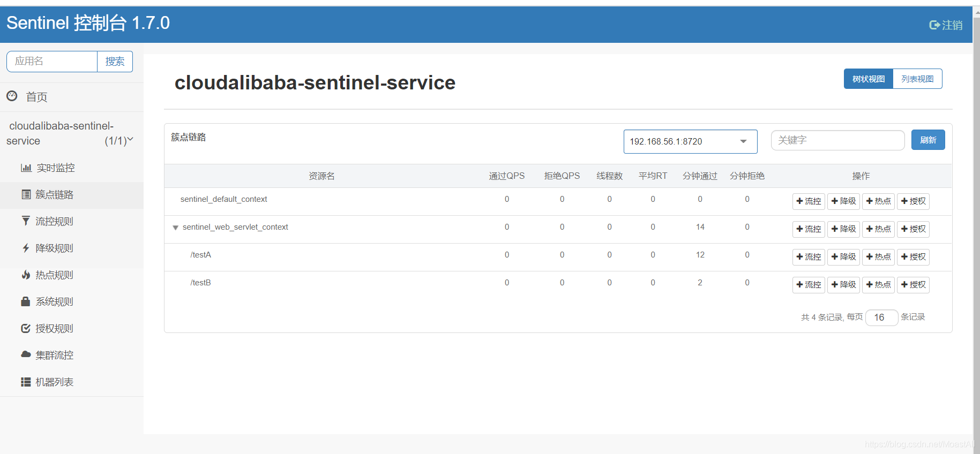Add 降级 rule for /testB
The image size is (980, 454).
(x=843, y=285)
